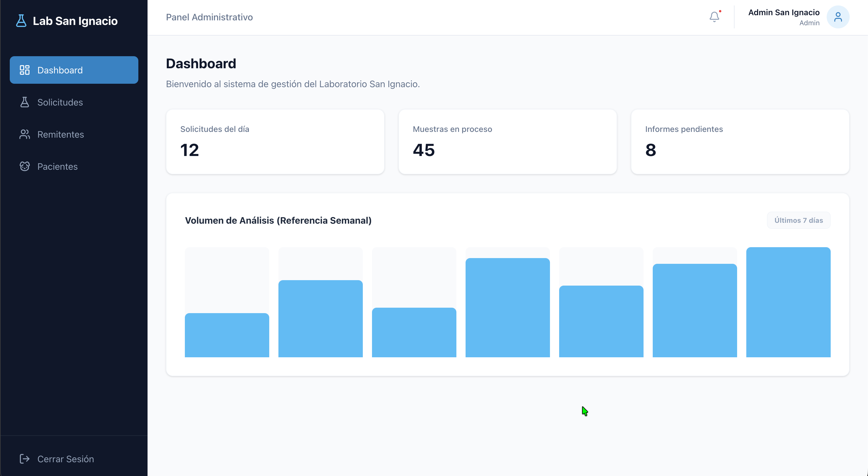Open the Informes pendientes card
Viewport: 868px width, 476px height.
[740, 142]
